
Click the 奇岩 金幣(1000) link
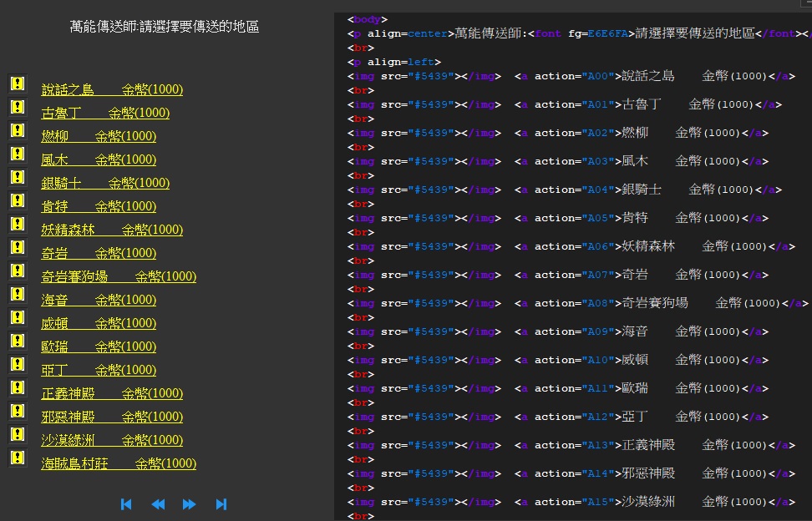pyautogui.click(x=99, y=253)
